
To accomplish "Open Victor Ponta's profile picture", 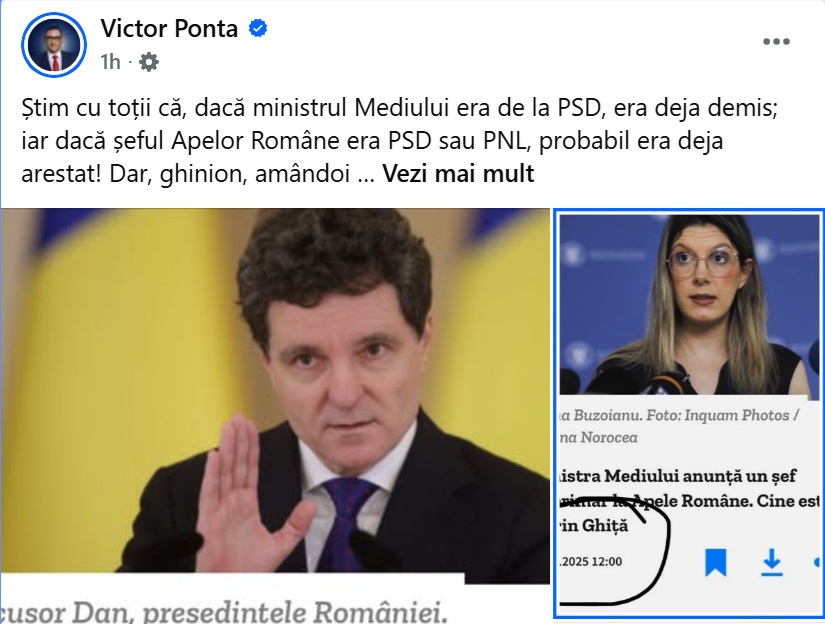I will 54,45.
